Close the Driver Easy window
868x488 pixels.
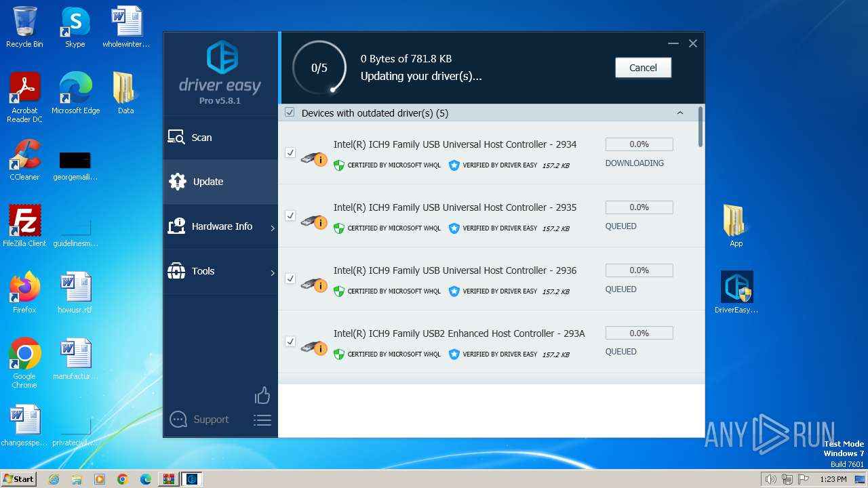693,43
